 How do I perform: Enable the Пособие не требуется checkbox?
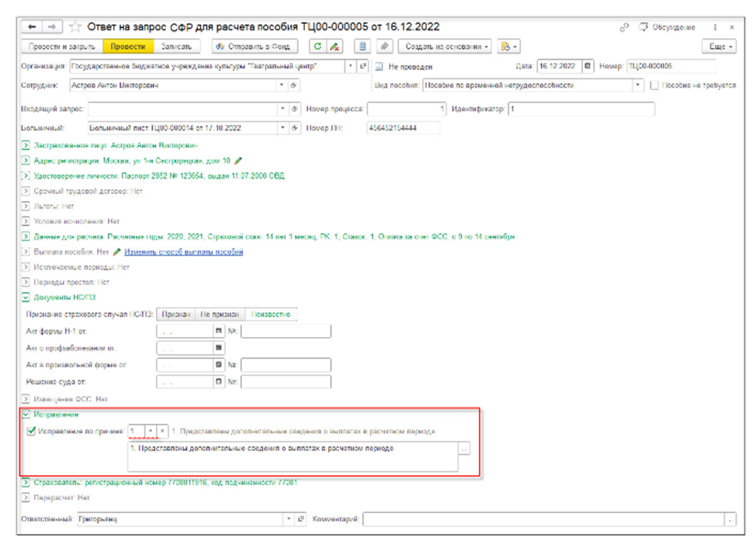(x=655, y=85)
